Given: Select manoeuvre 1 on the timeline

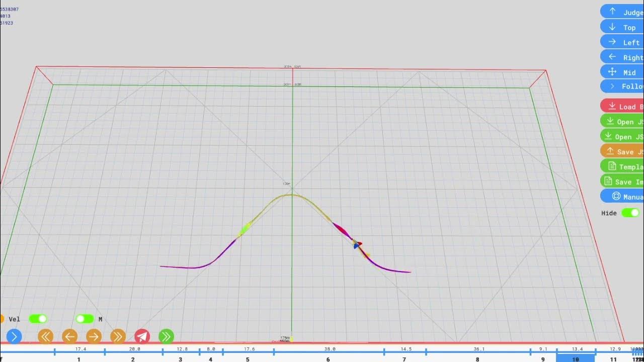Looking at the screenshot, I should 79,358.
